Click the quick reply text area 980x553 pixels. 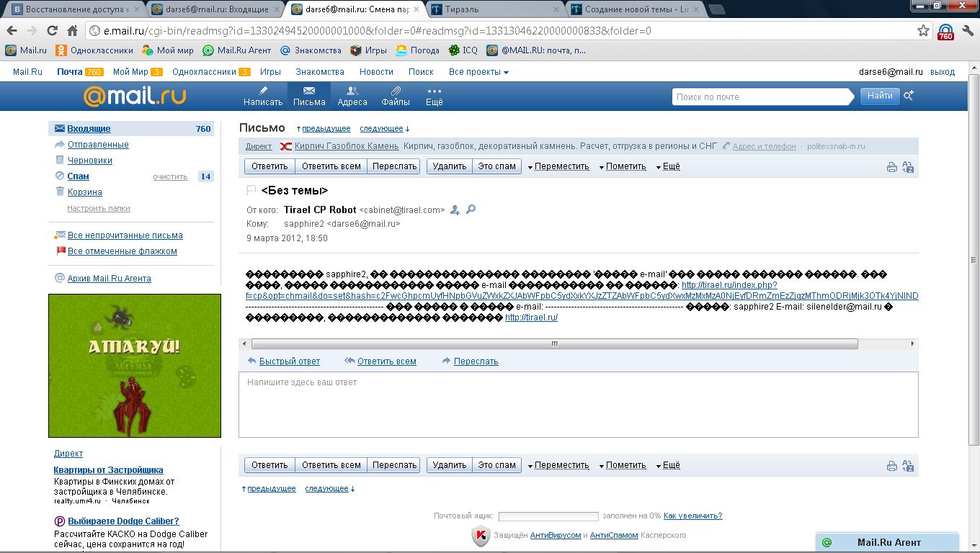coord(579,405)
